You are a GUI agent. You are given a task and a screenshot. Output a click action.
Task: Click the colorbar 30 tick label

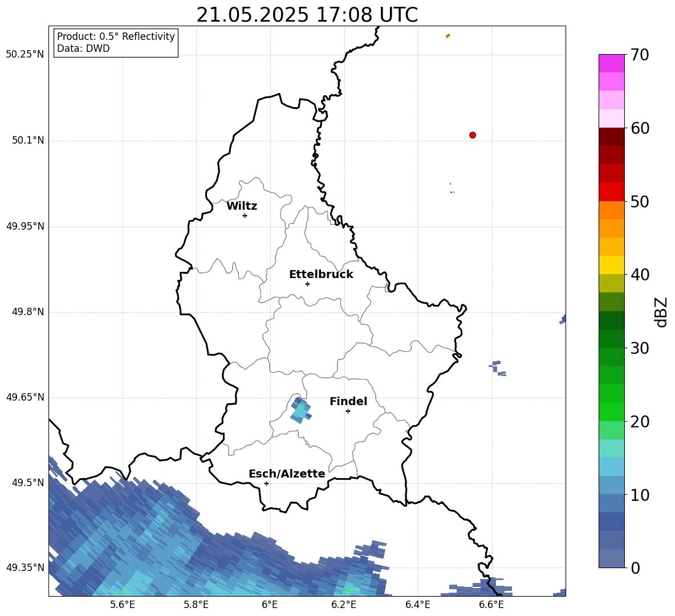tap(640, 348)
